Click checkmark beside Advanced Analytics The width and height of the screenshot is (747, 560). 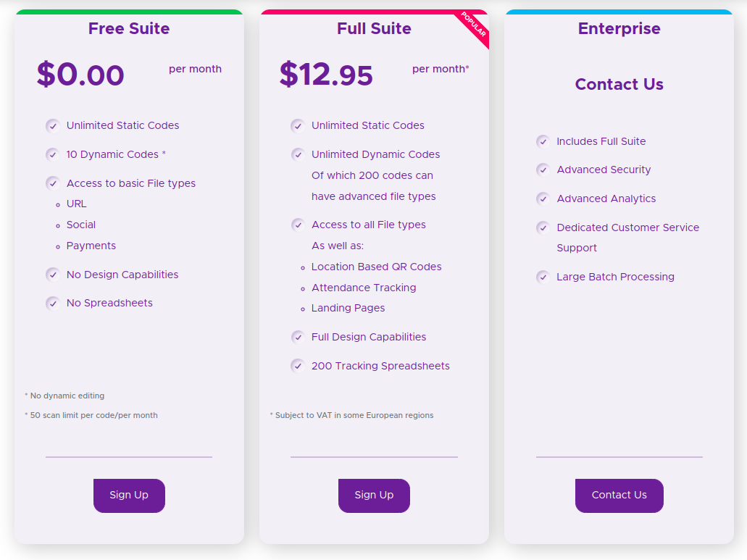click(543, 198)
